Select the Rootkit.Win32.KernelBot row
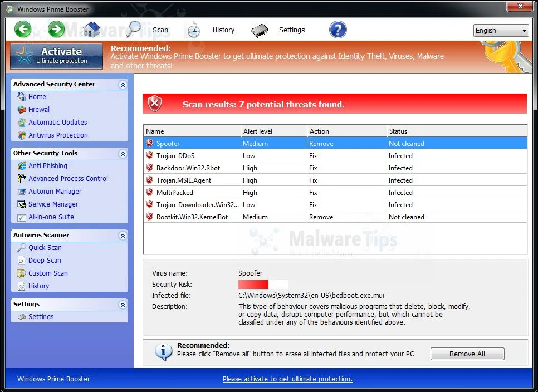Screen dimensions: 538x392 [x=335, y=217]
